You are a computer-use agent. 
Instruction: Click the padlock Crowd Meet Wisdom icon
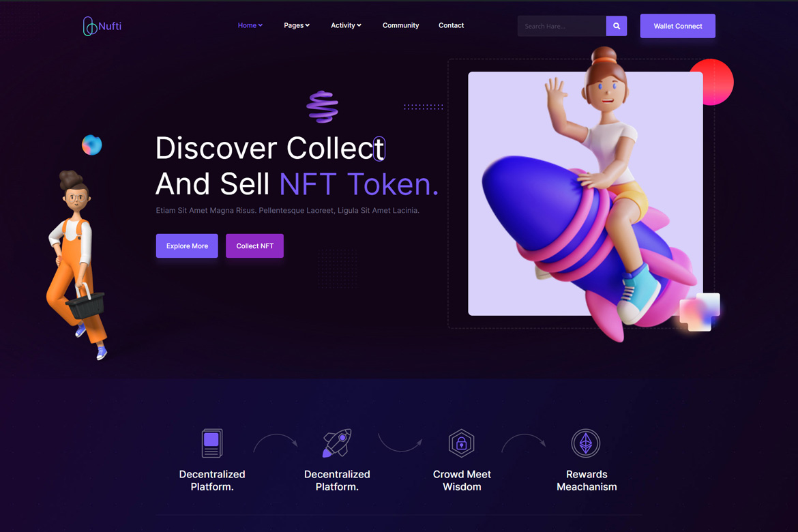(x=462, y=443)
